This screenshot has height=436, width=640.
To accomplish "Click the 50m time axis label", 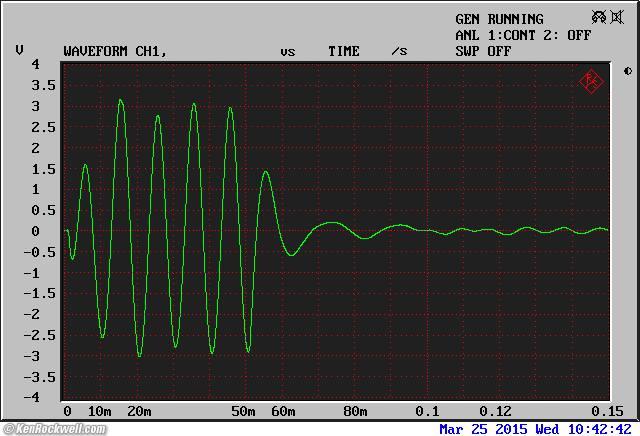I will [243, 411].
